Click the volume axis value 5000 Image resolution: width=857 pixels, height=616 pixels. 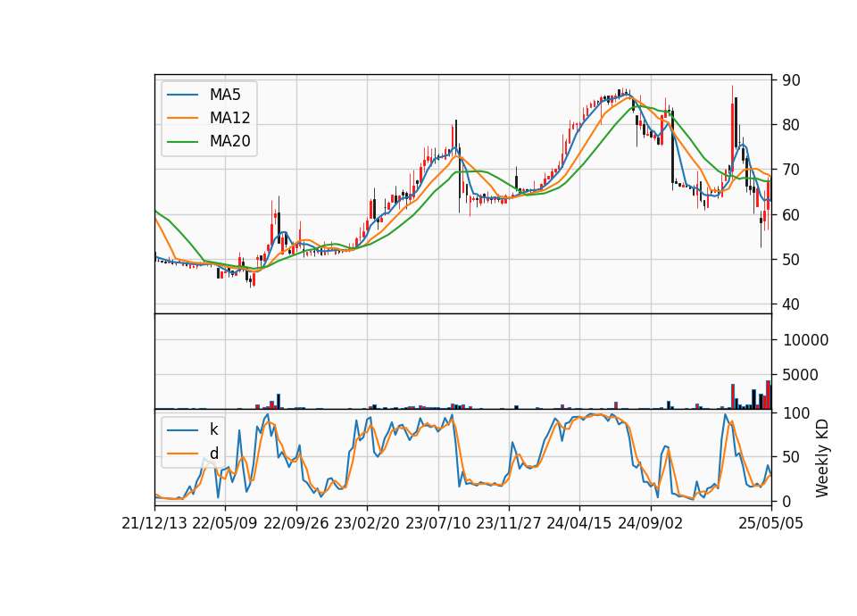[801, 375]
